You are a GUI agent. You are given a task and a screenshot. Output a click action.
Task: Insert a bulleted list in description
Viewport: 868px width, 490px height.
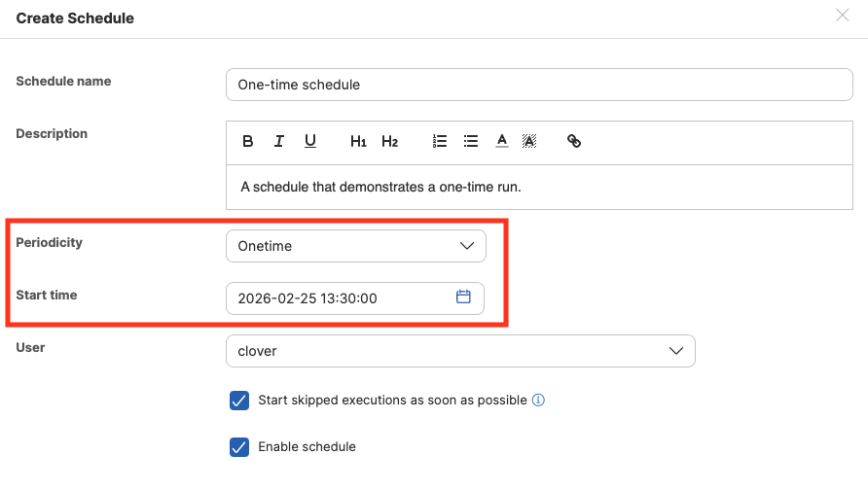point(471,142)
